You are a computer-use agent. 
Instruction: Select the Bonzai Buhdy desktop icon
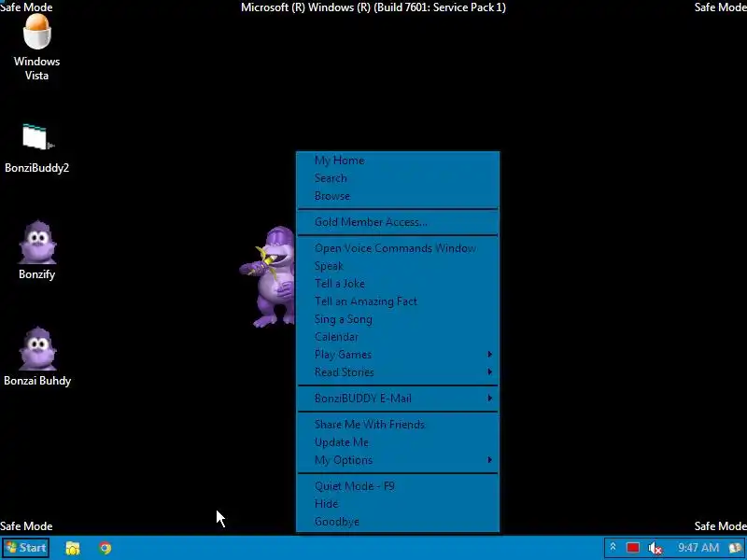tap(37, 357)
